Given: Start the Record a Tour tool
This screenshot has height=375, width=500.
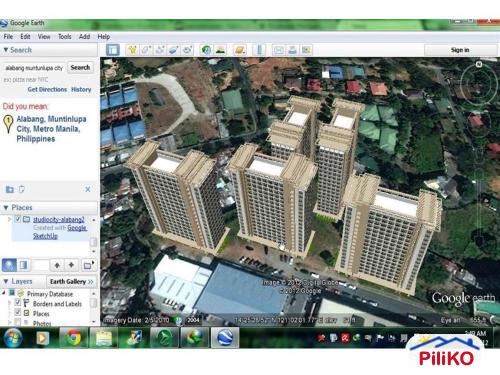Looking at the screenshot, I should (187, 50).
